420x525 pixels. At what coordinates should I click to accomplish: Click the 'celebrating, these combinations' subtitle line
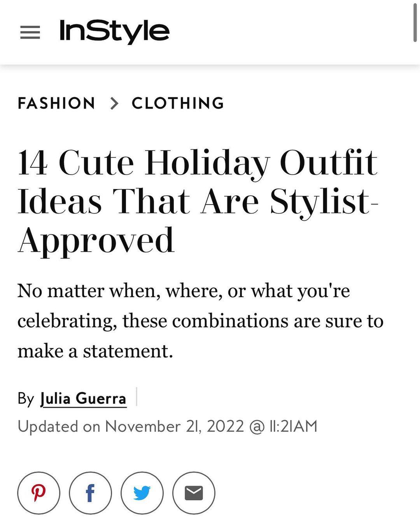point(200,321)
